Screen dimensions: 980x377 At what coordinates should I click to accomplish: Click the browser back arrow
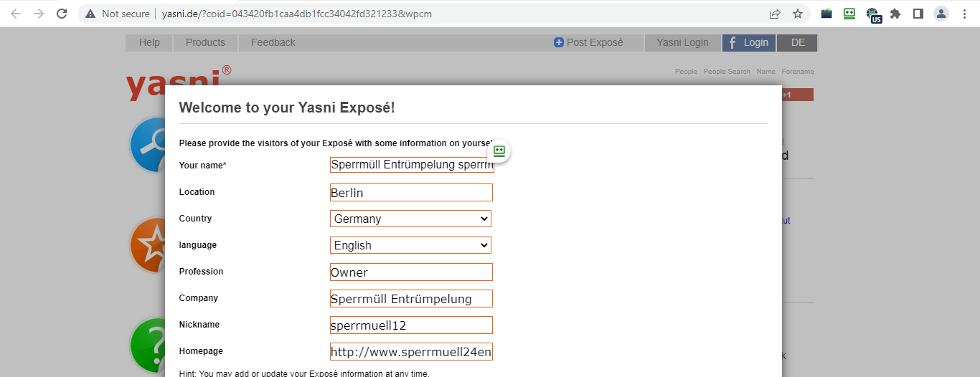[16, 14]
